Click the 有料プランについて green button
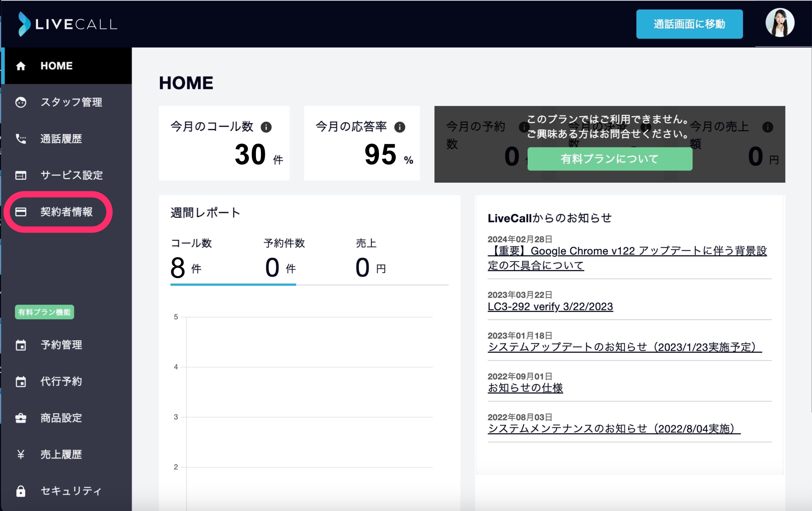The height and width of the screenshot is (511, 812). point(610,159)
